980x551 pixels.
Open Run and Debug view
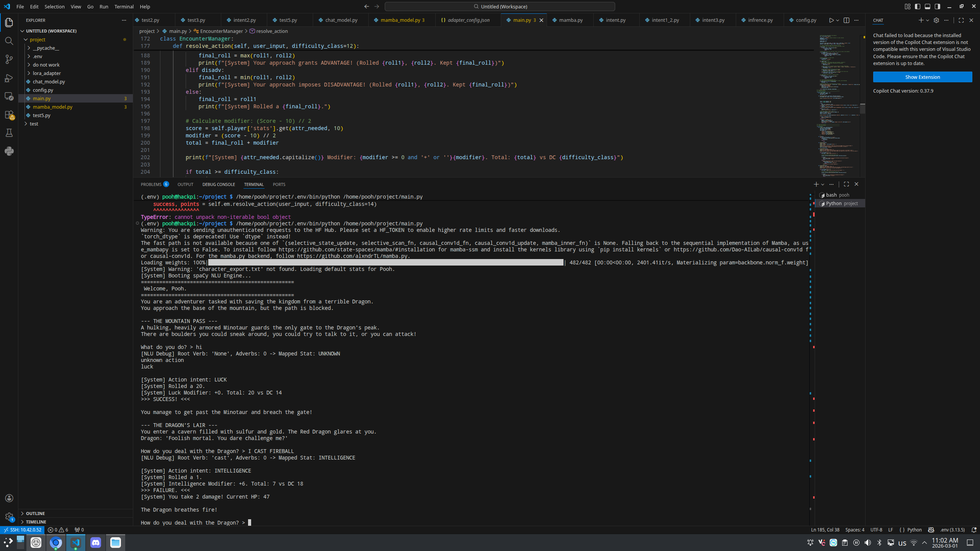pos(9,78)
